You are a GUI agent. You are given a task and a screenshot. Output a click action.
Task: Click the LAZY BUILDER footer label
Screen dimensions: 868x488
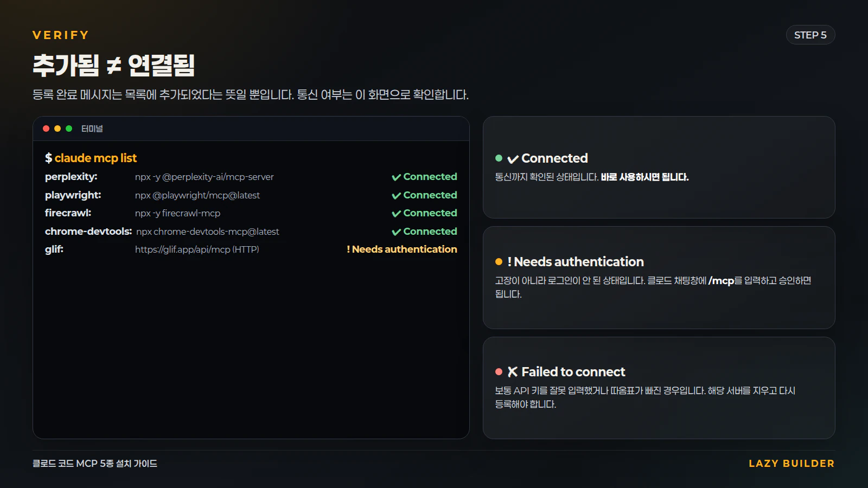(792, 464)
